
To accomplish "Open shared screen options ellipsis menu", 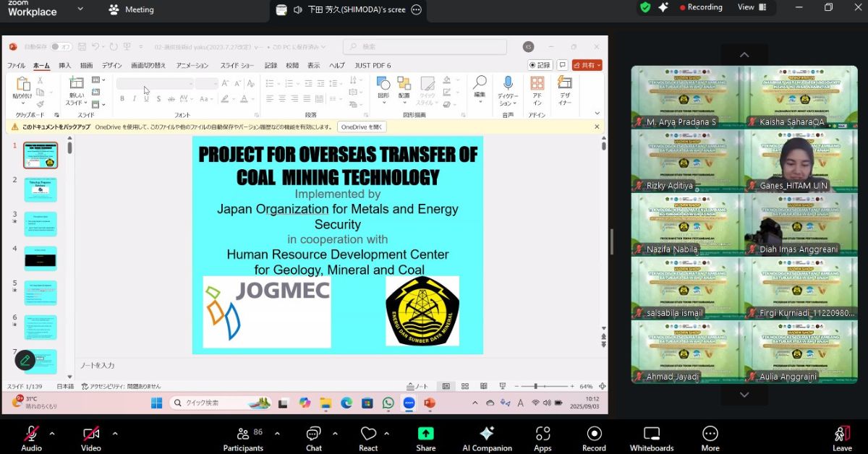I will [x=416, y=10].
